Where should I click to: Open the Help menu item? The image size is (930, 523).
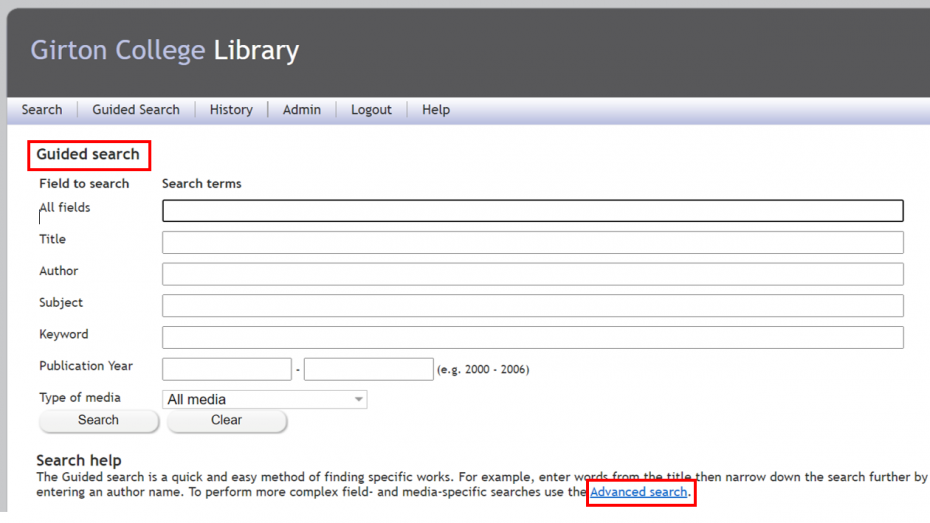(436, 110)
